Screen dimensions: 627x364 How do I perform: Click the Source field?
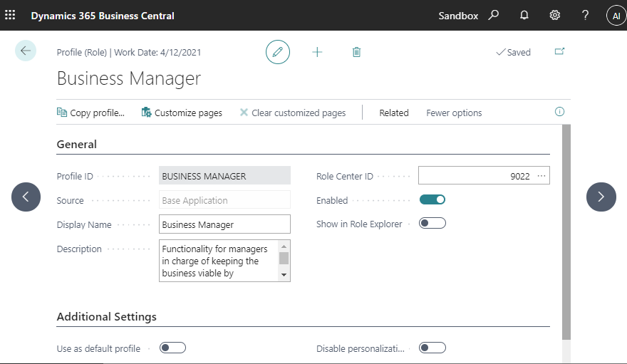(224, 199)
